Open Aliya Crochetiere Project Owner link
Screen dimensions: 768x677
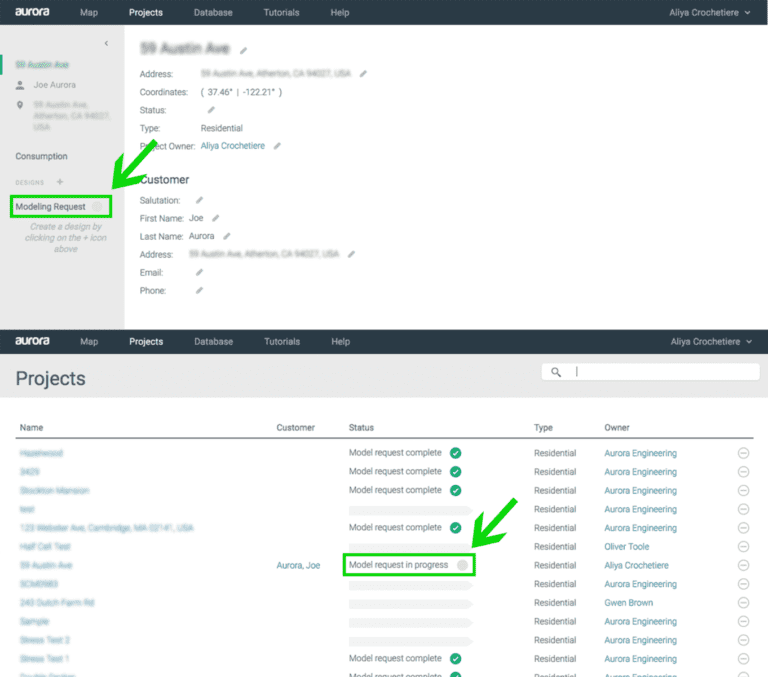pos(233,146)
